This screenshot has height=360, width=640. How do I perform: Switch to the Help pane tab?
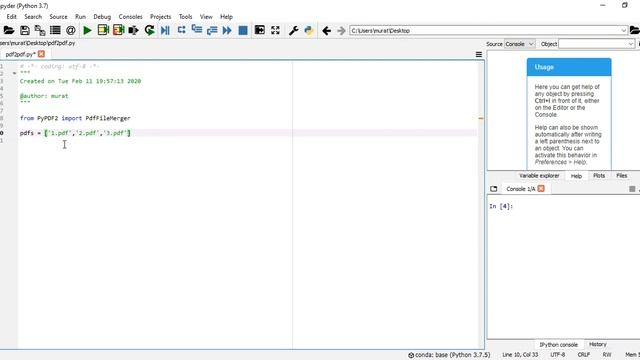[576, 176]
